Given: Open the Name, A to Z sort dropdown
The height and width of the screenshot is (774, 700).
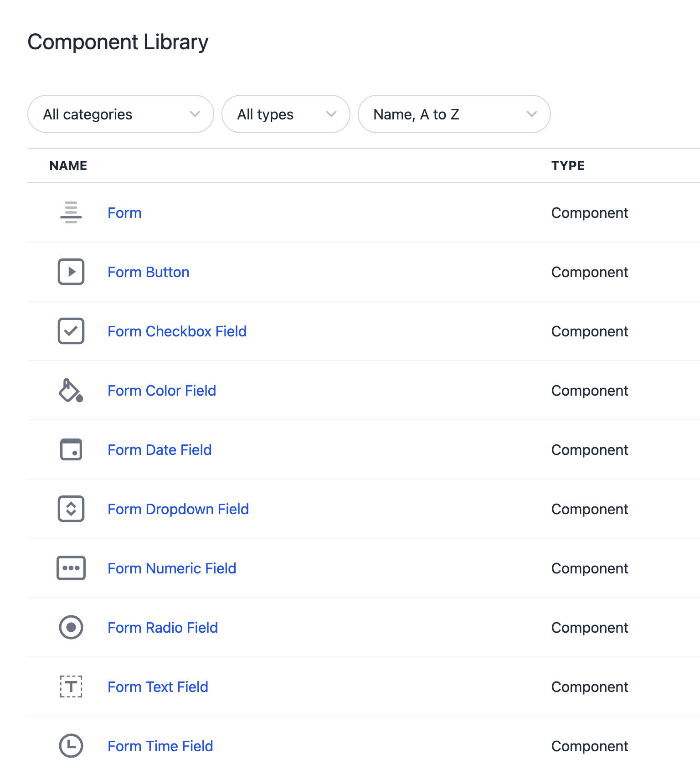Looking at the screenshot, I should 454,114.
